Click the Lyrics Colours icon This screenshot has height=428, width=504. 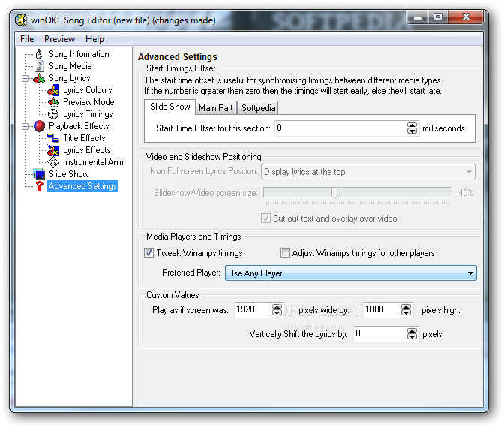coord(53,90)
